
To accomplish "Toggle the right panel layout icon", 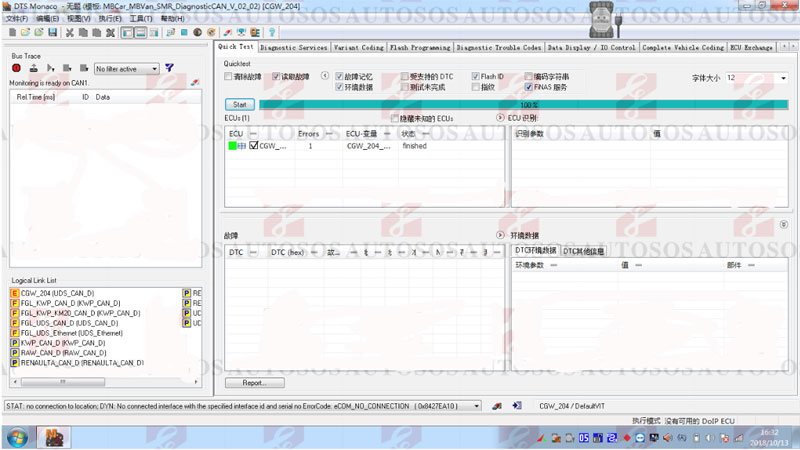I will (154, 33).
